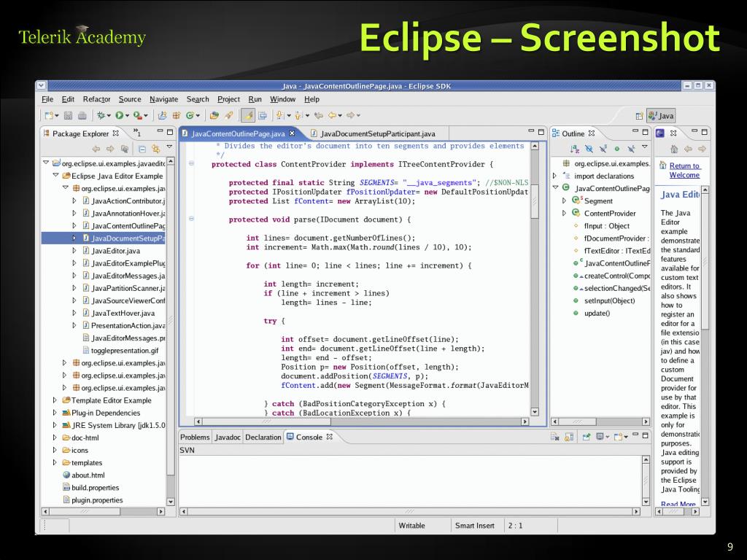
Task: Click Collapse All in Package Explorer
Action: (x=142, y=149)
